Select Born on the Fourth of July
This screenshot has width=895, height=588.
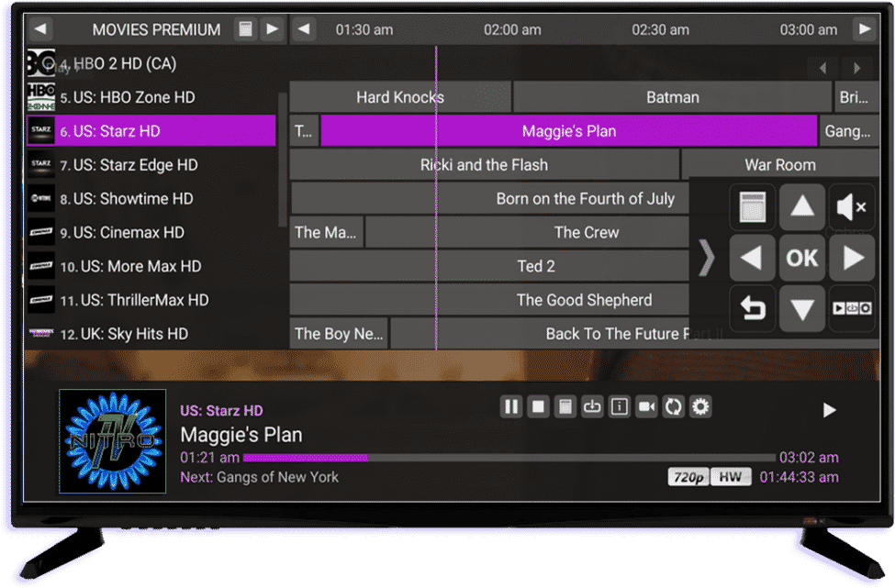point(490,198)
